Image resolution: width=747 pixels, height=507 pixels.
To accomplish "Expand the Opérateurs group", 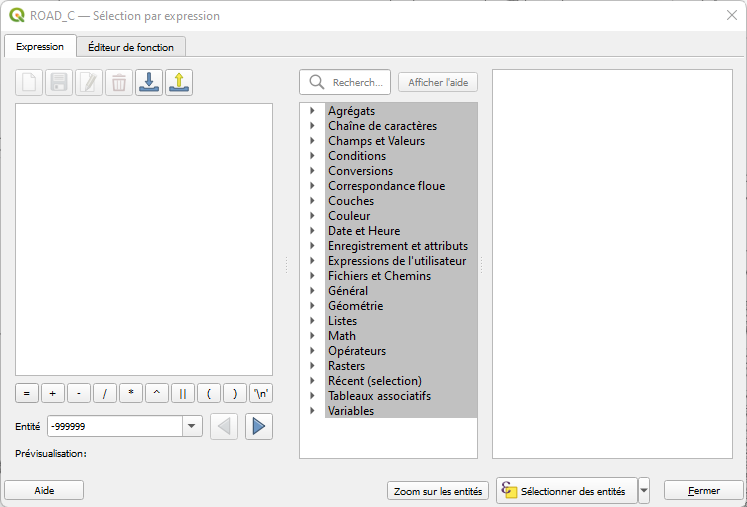I will pyautogui.click(x=312, y=351).
